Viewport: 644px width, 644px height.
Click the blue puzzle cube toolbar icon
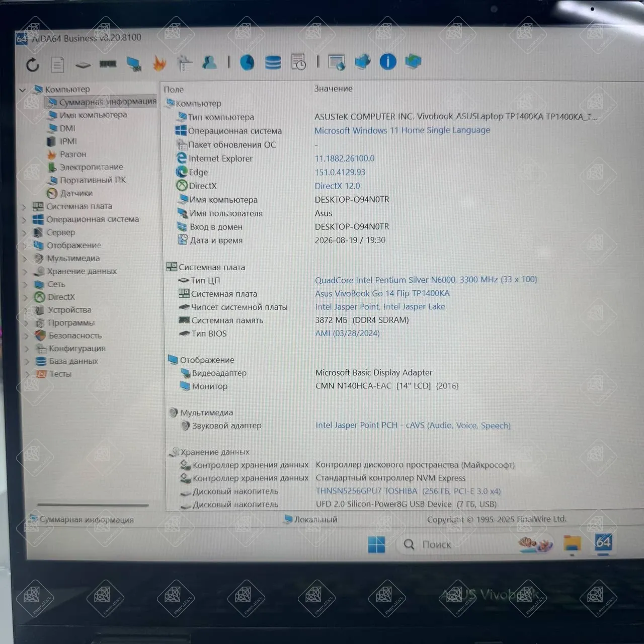click(x=362, y=61)
